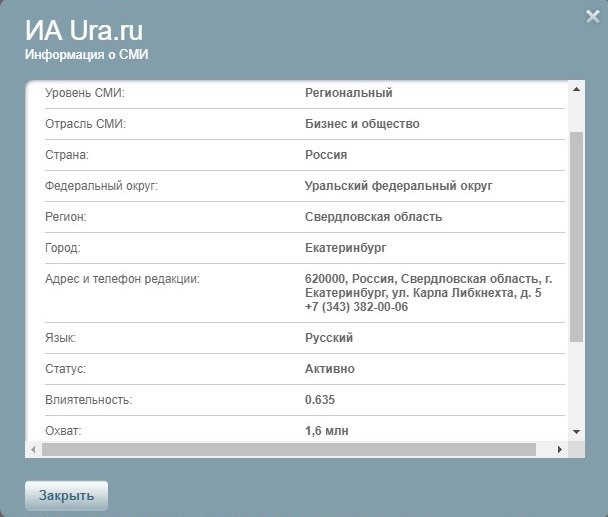Click the vertical scrollbar thumb
Viewport: 608px width, 517px height.
[x=577, y=237]
